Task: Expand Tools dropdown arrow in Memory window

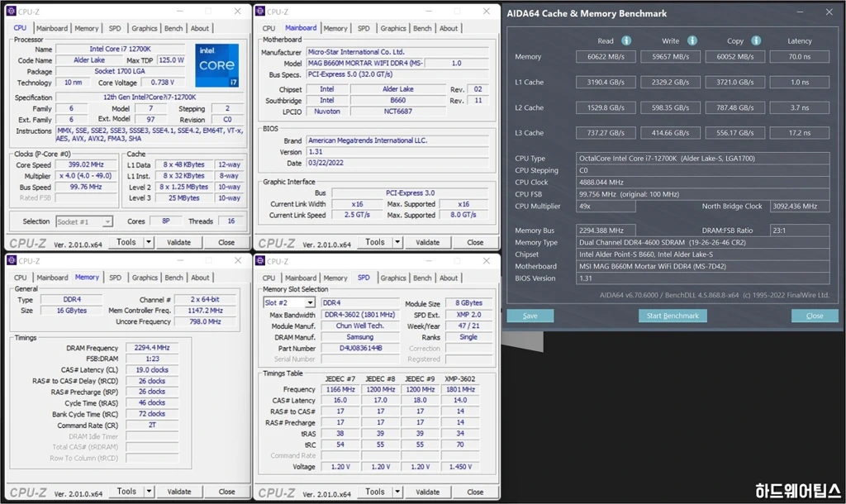Action: pos(149,492)
